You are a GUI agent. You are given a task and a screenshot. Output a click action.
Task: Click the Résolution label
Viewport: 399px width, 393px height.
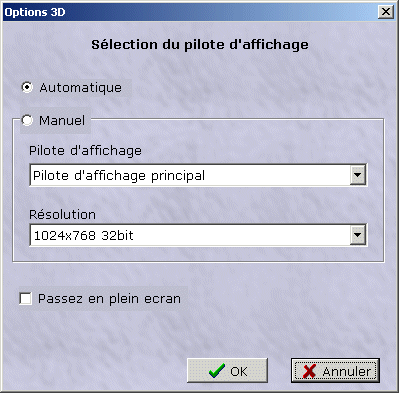[x=63, y=214]
